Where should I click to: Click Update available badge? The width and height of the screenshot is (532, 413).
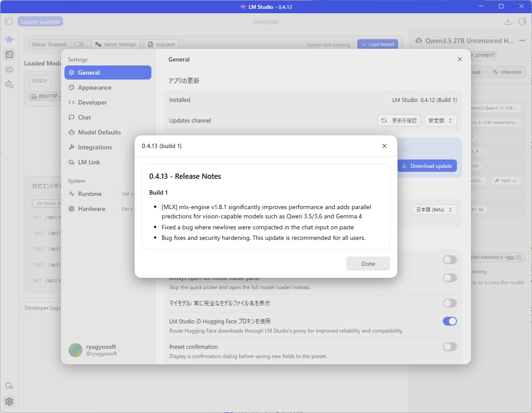40,22
